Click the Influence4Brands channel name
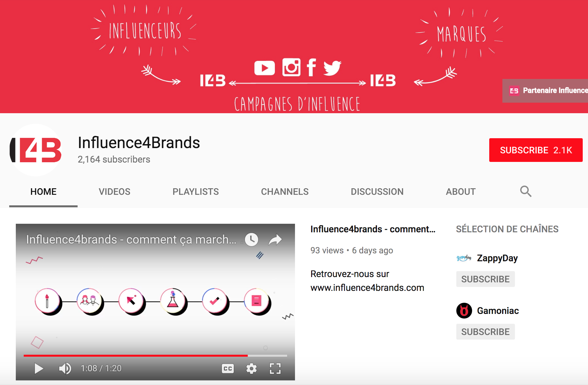 tap(139, 143)
